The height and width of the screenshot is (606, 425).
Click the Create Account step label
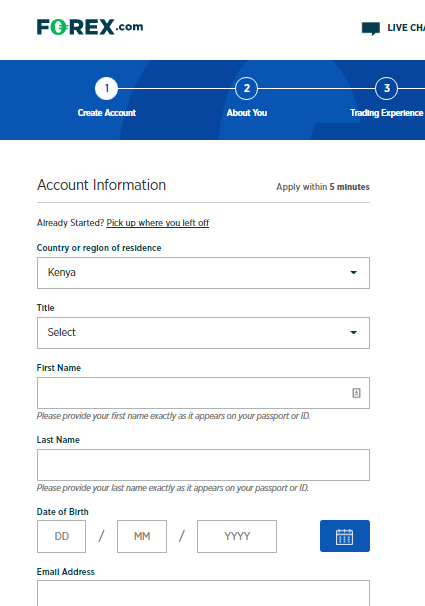(107, 113)
